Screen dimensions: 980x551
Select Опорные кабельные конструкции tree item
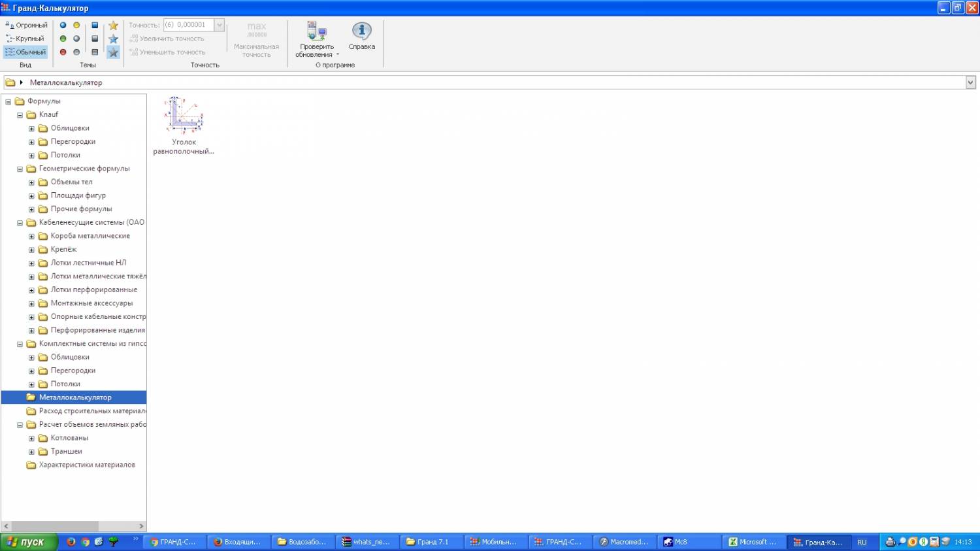(98, 317)
